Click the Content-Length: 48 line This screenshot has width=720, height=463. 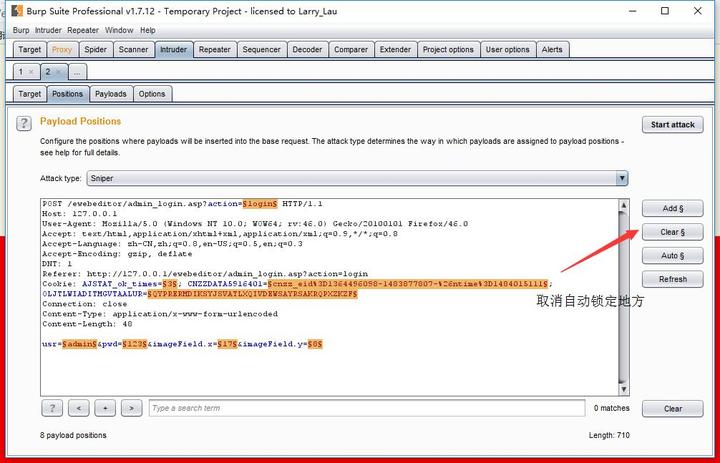[87, 324]
